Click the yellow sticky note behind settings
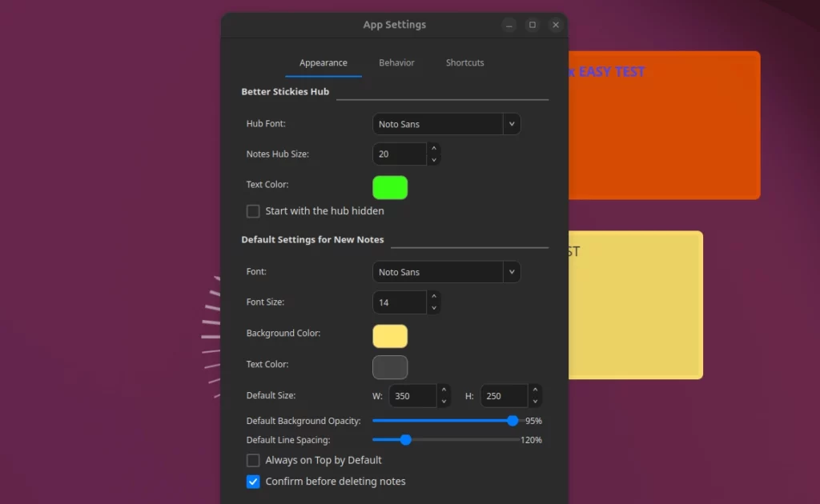This screenshot has height=504, width=820. pyautogui.click(x=635, y=305)
